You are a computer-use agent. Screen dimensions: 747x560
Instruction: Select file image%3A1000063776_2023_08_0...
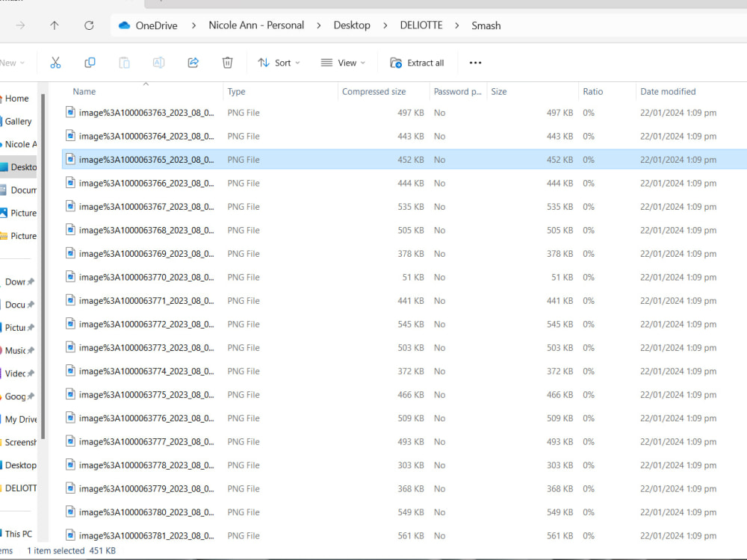(x=146, y=418)
